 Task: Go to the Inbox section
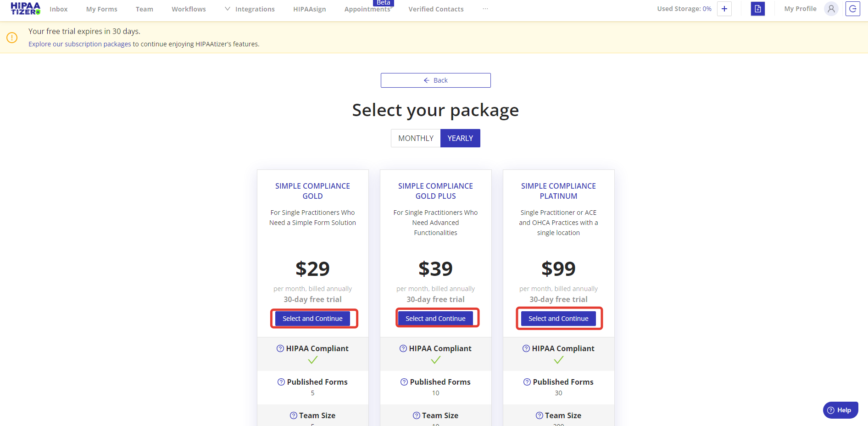coord(58,8)
